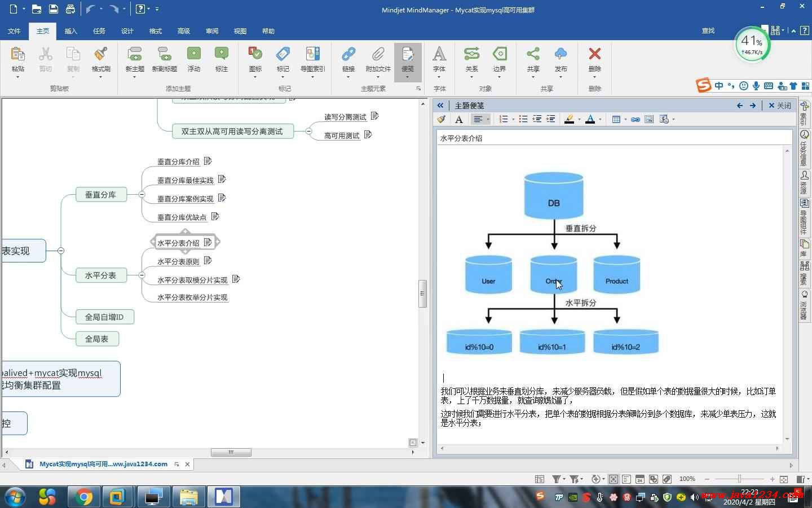Select the 全局自增ID topic
This screenshot has height=508, width=812.
(104, 317)
